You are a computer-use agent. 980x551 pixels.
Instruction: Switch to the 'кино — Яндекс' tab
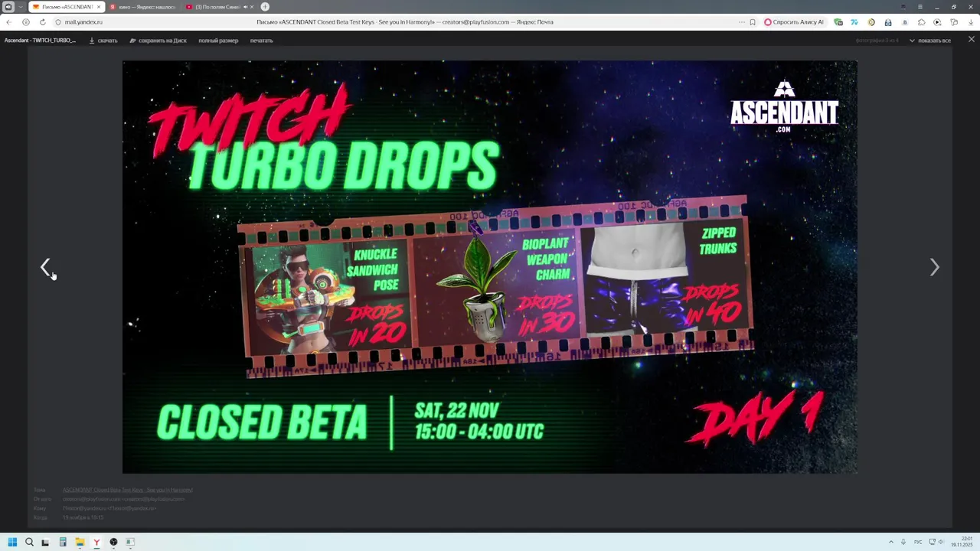(142, 7)
